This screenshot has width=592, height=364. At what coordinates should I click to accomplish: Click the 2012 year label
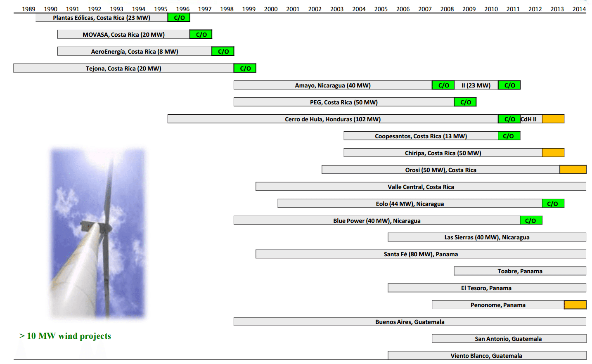tap(535, 9)
